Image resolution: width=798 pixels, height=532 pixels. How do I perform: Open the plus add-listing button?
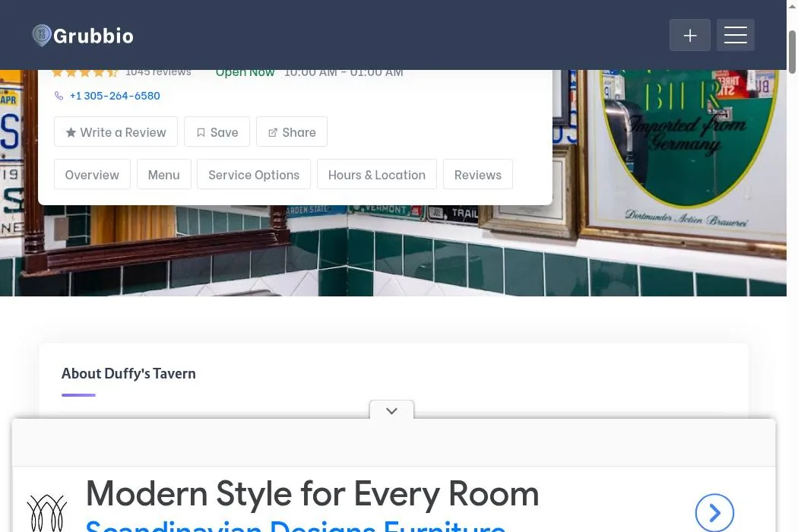(x=689, y=35)
